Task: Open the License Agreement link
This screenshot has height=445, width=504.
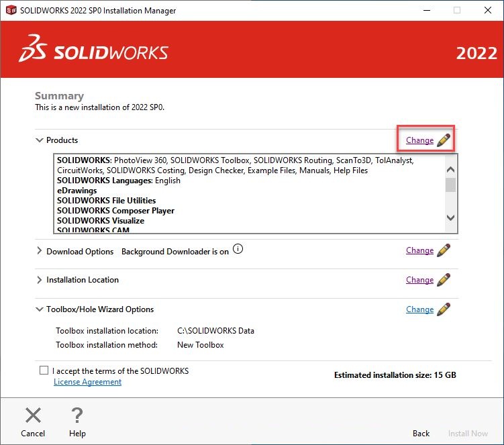Action: (87, 382)
